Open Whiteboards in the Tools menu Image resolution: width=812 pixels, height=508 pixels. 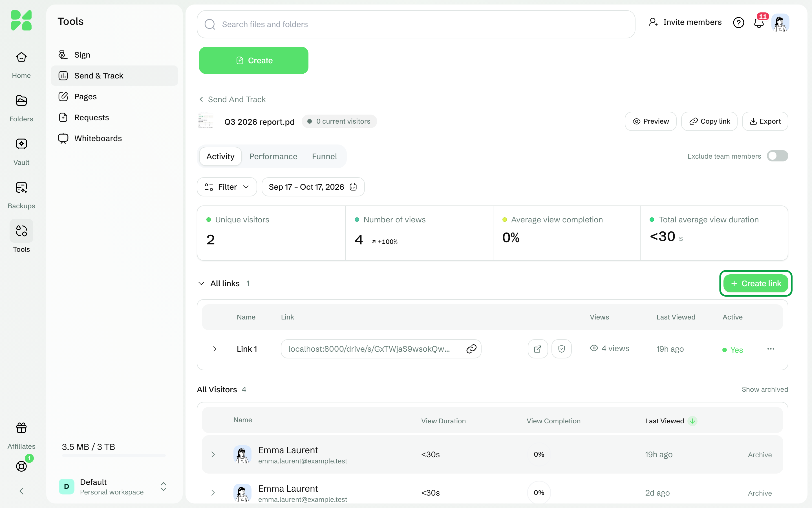pyautogui.click(x=114, y=138)
